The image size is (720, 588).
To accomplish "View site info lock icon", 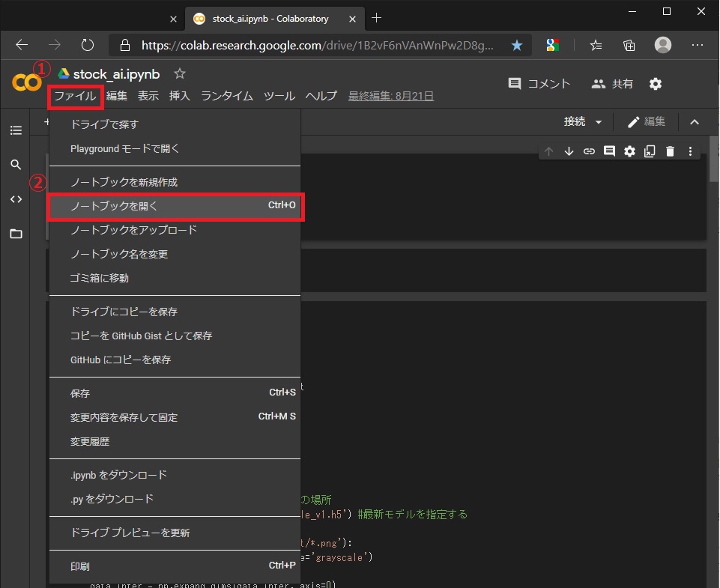I will (x=124, y=45).
